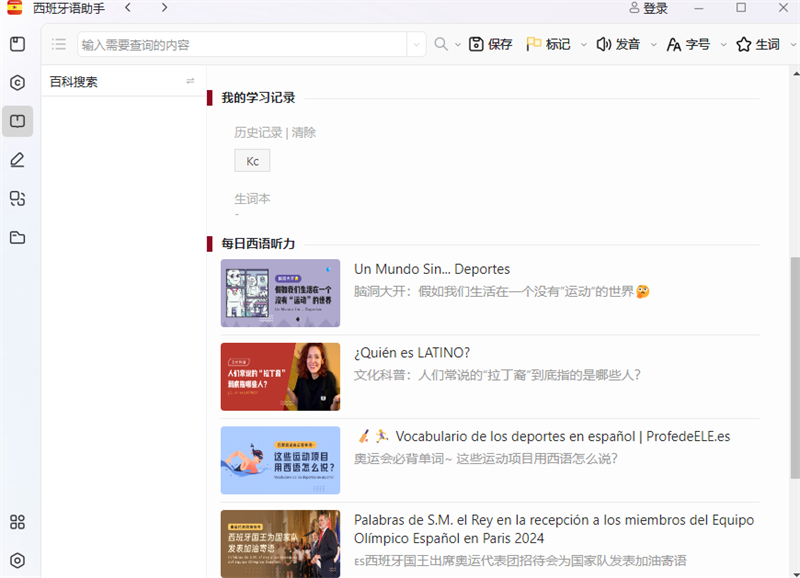Toggle the swap icon next to 百科搜索

click(x=190, y=81)
